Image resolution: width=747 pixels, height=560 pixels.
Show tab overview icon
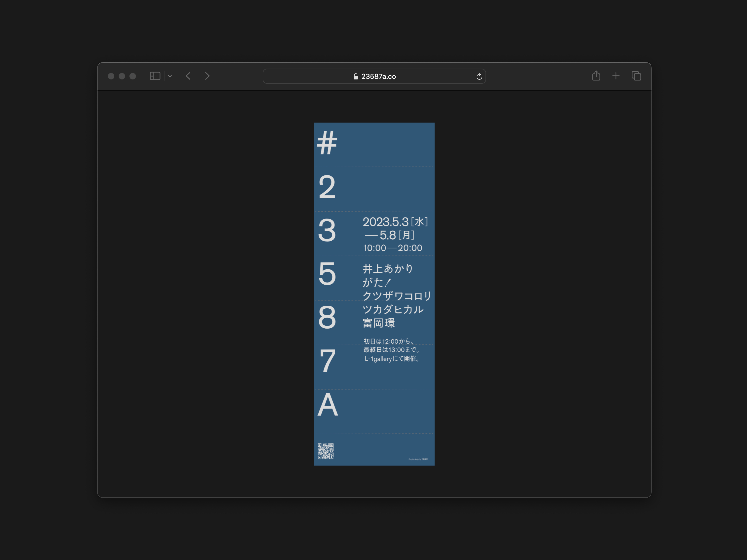click(x=636, y=76)
